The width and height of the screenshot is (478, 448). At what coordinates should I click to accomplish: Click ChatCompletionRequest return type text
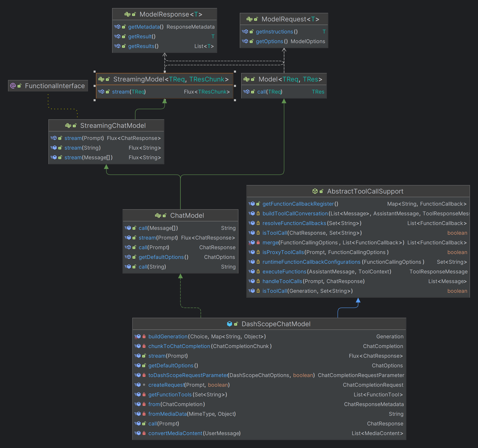(373, 385)
